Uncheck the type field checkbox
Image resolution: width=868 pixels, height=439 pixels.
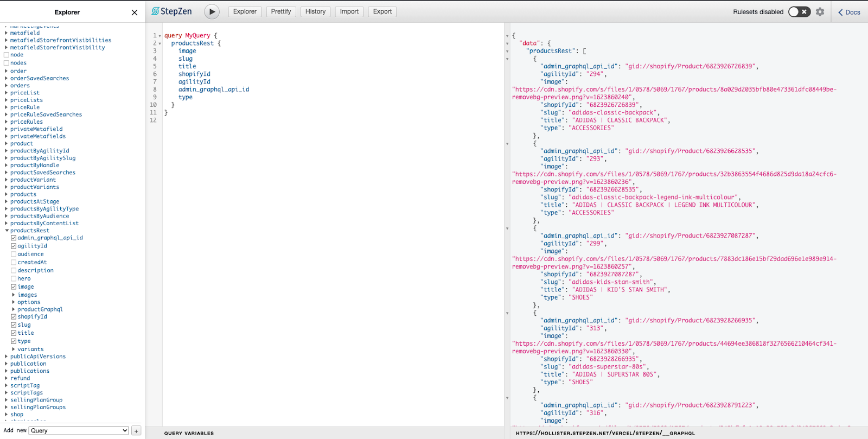(14, 341)
